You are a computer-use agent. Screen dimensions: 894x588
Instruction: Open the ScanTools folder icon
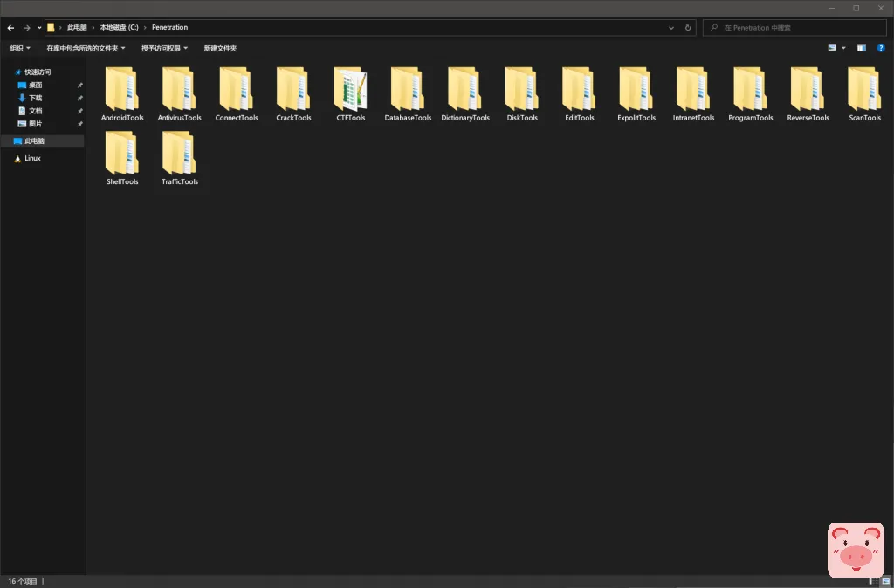pos(864,88)
